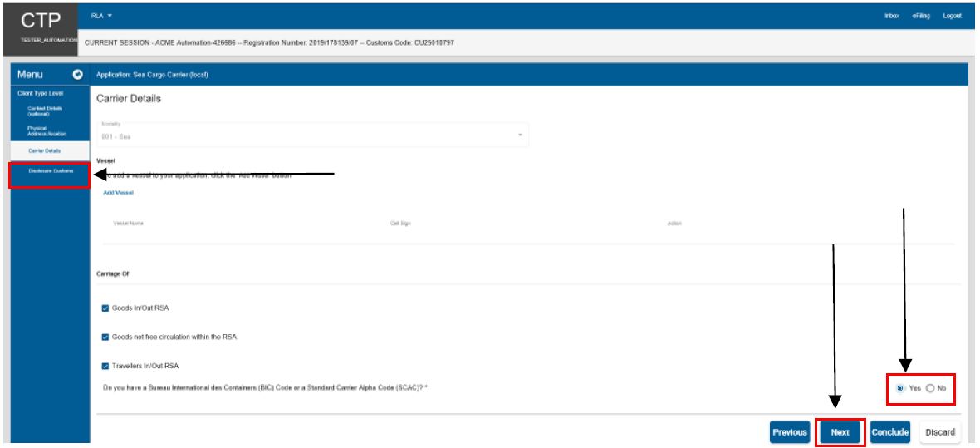The image size is (980, 448).
Task: Click the Logout link
Action: click(952, 16)
